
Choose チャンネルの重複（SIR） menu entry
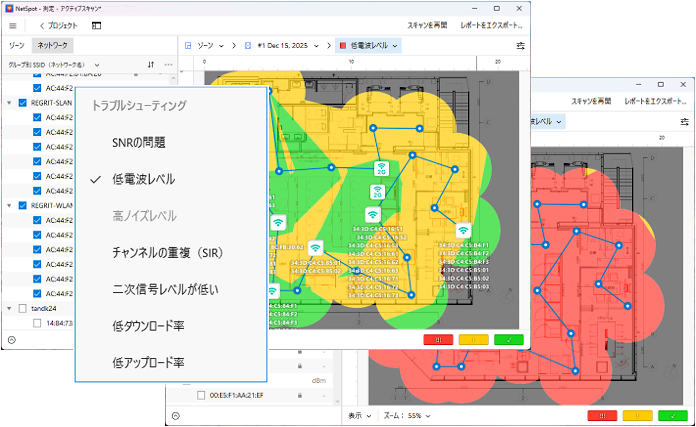coord(167,253)
